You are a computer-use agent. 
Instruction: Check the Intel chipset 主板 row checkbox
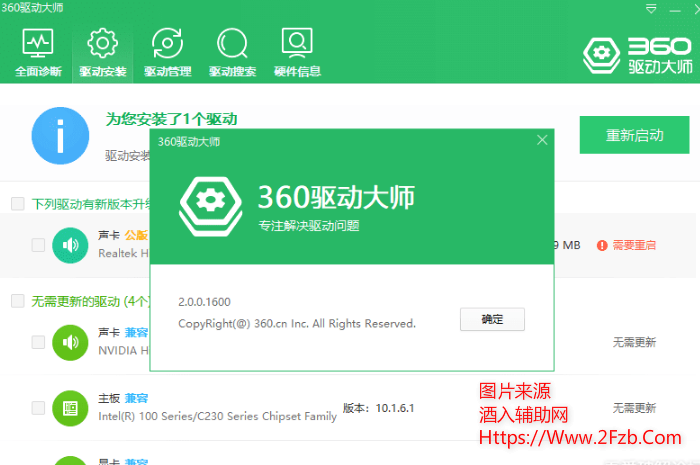pos(38,408)
